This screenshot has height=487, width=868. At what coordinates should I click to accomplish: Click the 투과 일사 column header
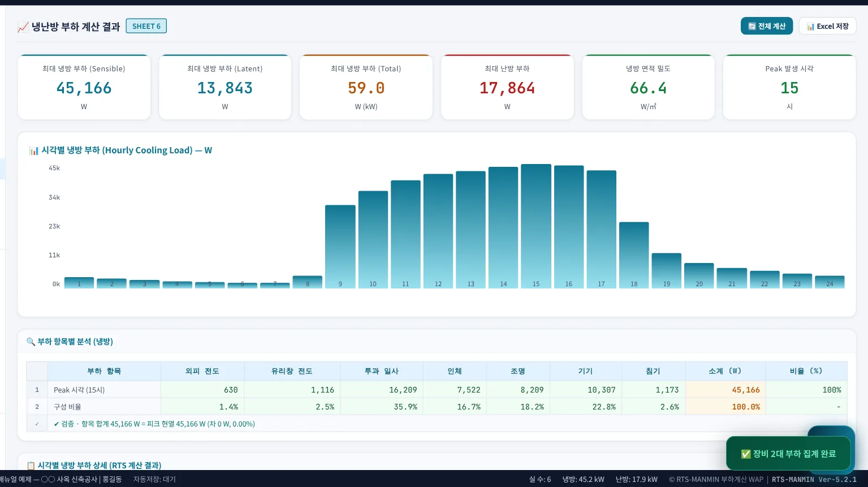(x=382, y=371)
